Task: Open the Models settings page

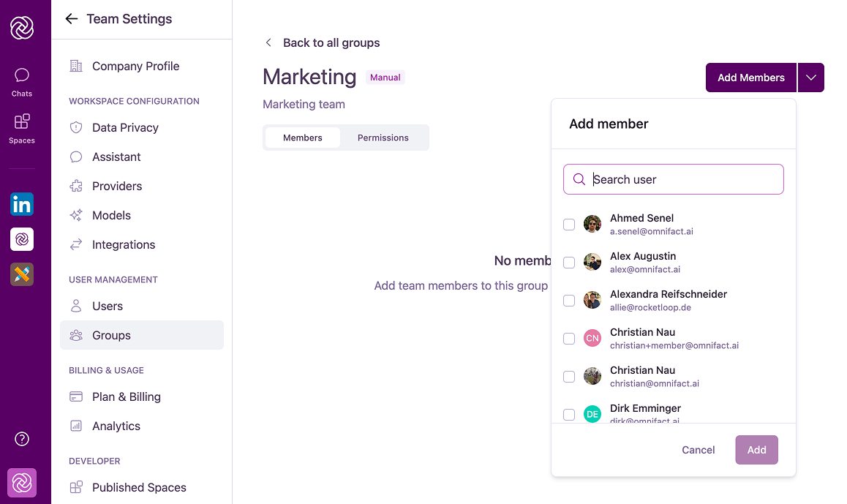Action: click(x=141, y=215)
